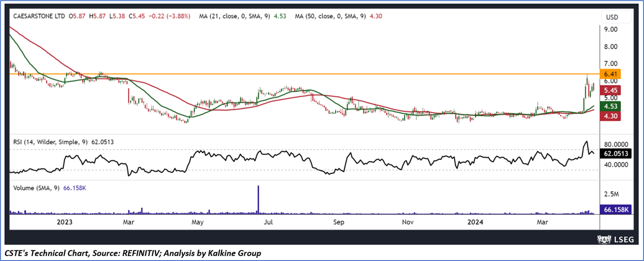Click the 4.30 value next to MA 50

(375, 16)
